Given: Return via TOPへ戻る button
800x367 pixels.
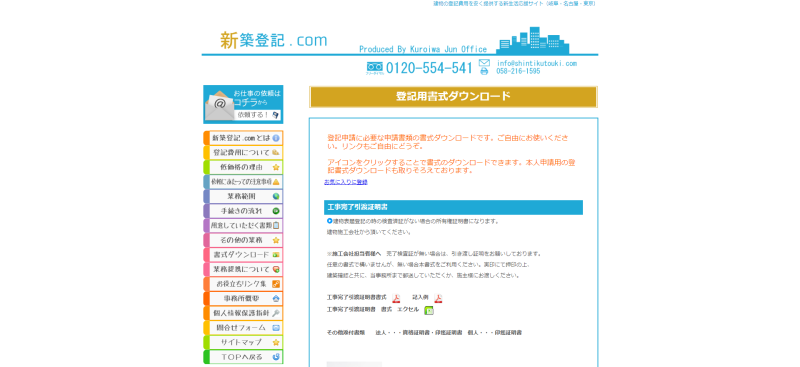Looking at the screenshot, I should pyautogui.click(x=243, y=357).
